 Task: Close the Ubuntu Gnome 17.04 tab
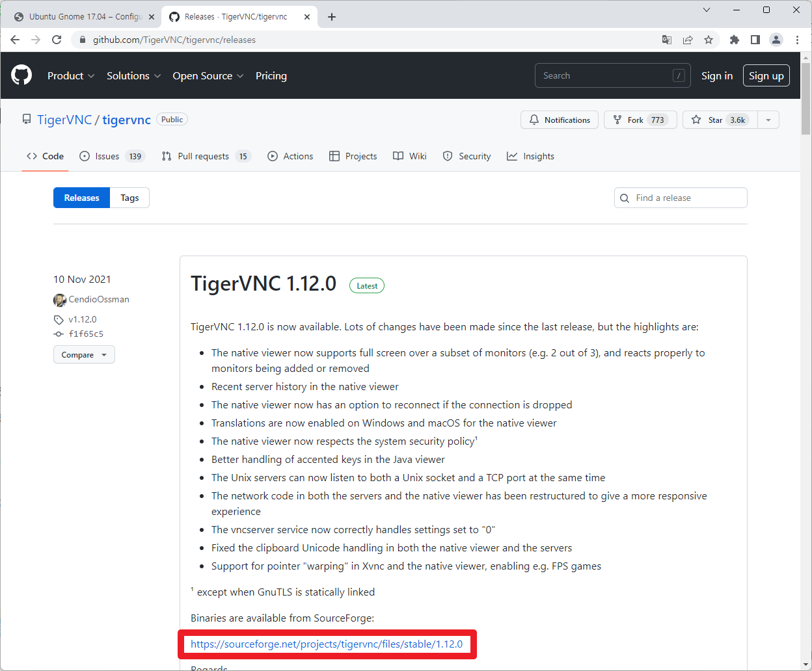(x=152, y=17)
